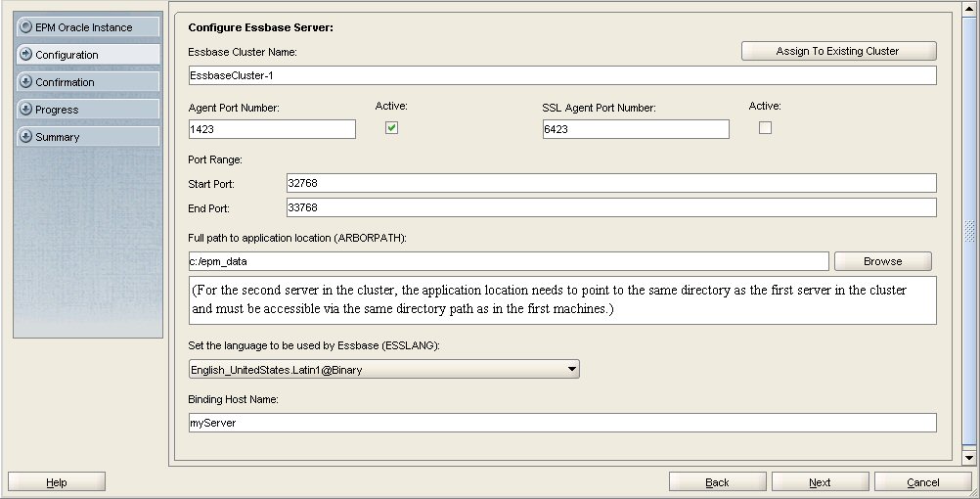
Task: Click the ESSLANG language label text
Action: pyautogui.click(x=314, y=345)
